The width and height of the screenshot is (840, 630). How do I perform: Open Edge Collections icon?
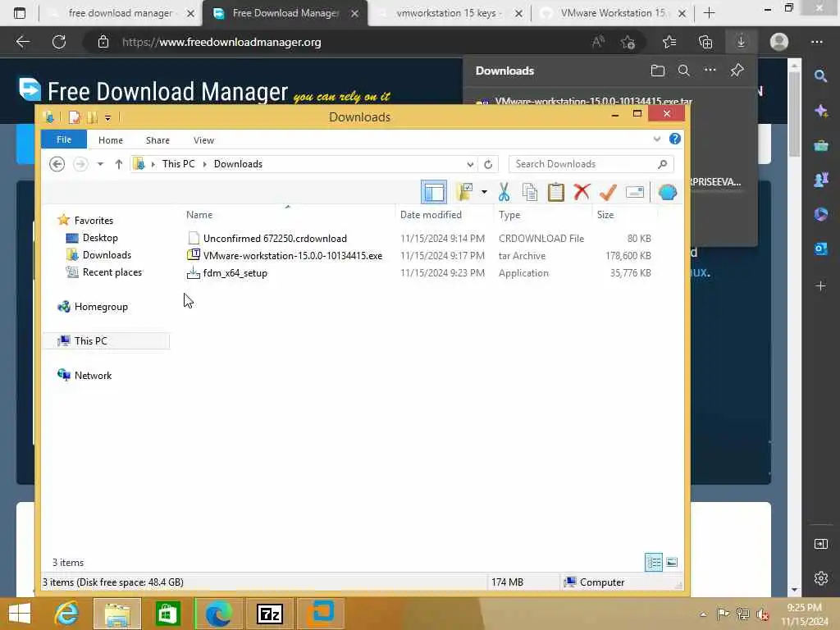click(x=705, y=42)
